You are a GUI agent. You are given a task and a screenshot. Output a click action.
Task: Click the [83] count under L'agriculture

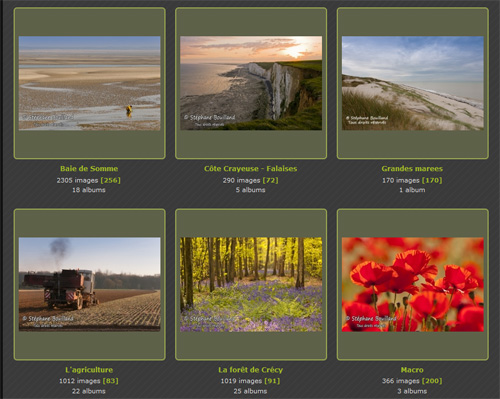110,381
